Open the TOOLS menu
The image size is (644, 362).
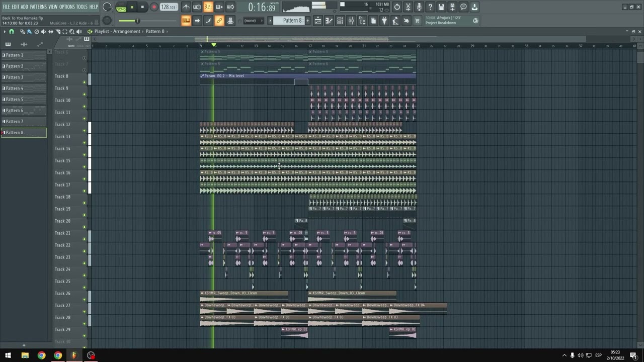pyautogui.click(x=82, y=7)
